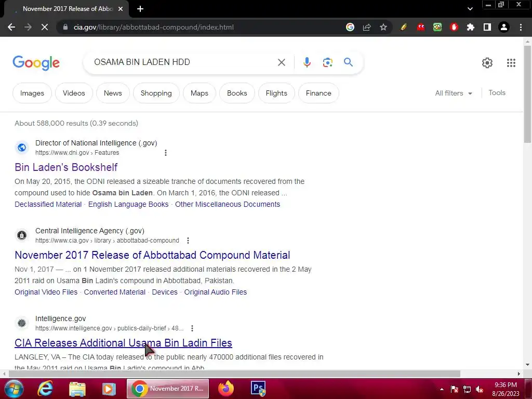Start voice search with microphone

click(307, 62)
